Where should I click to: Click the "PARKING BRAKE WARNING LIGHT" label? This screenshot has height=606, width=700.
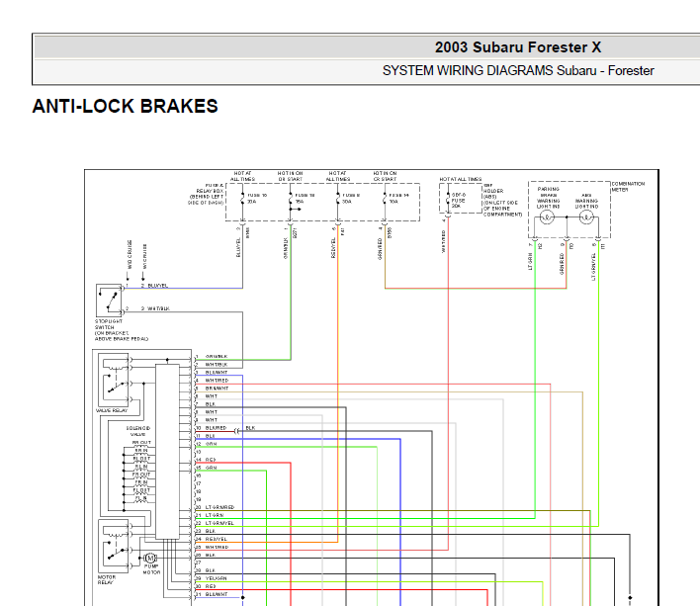click(x=548, y=198)
